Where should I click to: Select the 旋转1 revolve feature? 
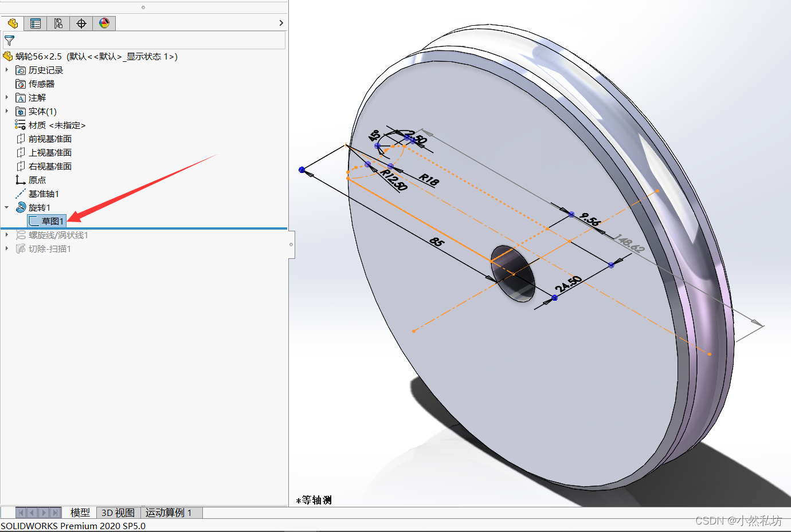pos(40,207)
